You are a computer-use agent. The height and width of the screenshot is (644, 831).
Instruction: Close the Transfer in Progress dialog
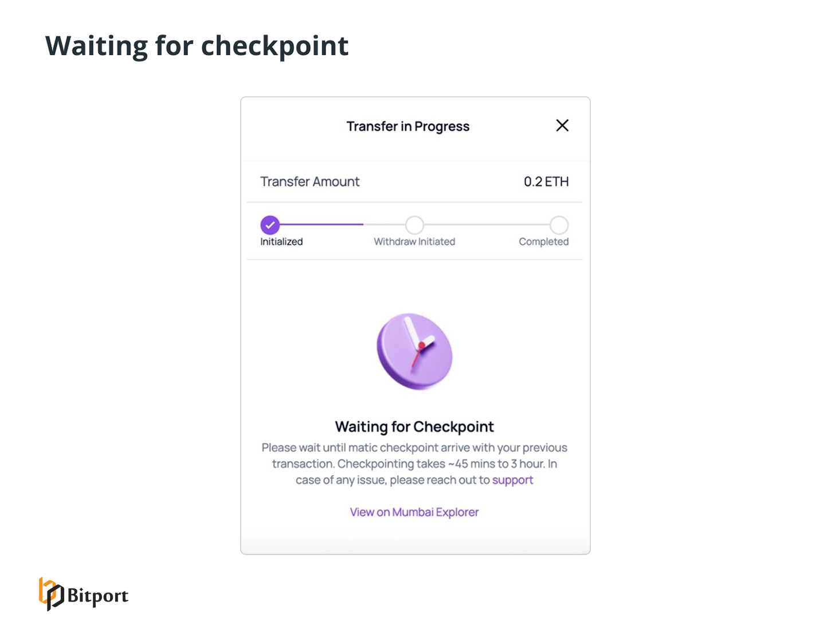click(x=562, y=125)
